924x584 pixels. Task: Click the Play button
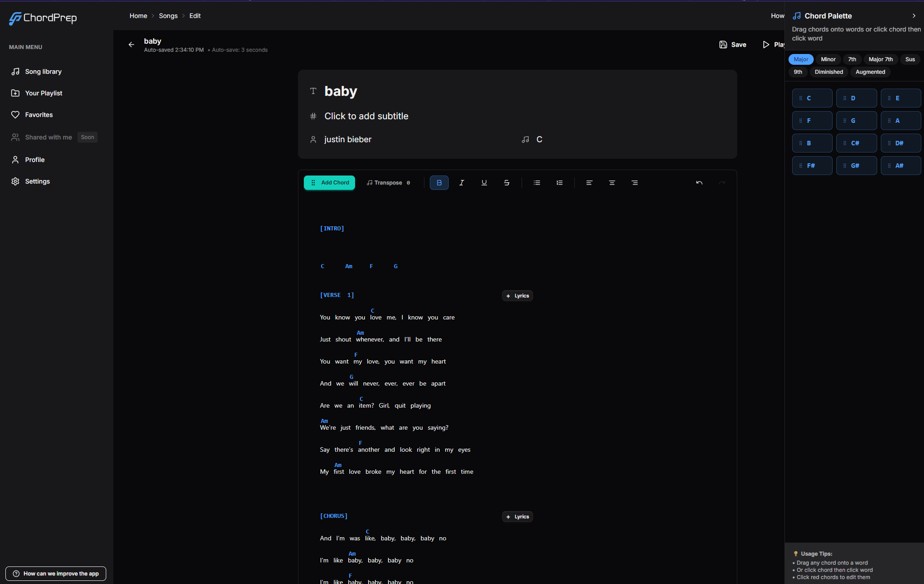click(x=774, y=45)
